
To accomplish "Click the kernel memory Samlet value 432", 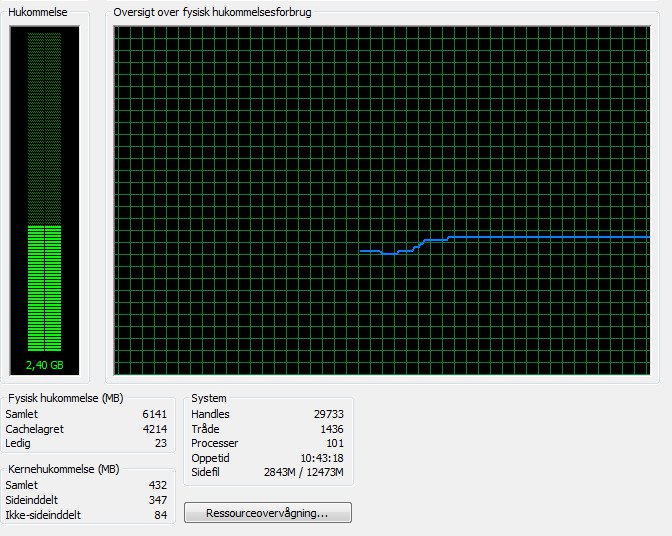I will (158, 485).
